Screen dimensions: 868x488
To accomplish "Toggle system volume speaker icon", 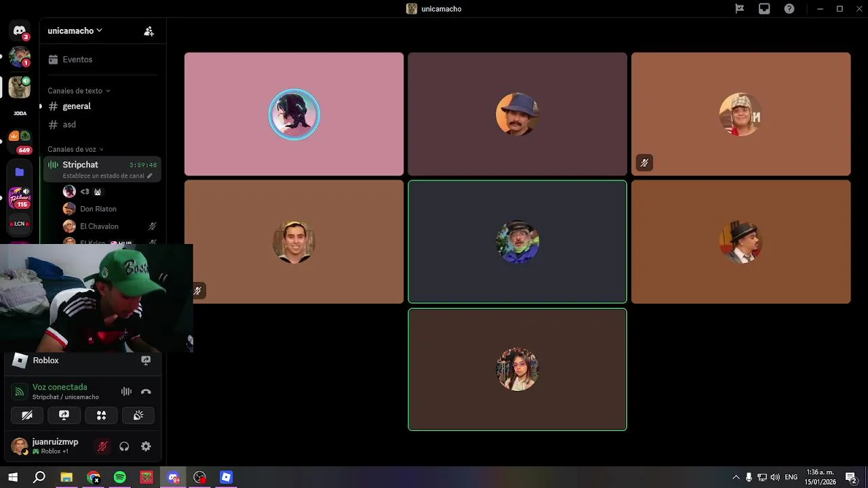I will (774, 477).
